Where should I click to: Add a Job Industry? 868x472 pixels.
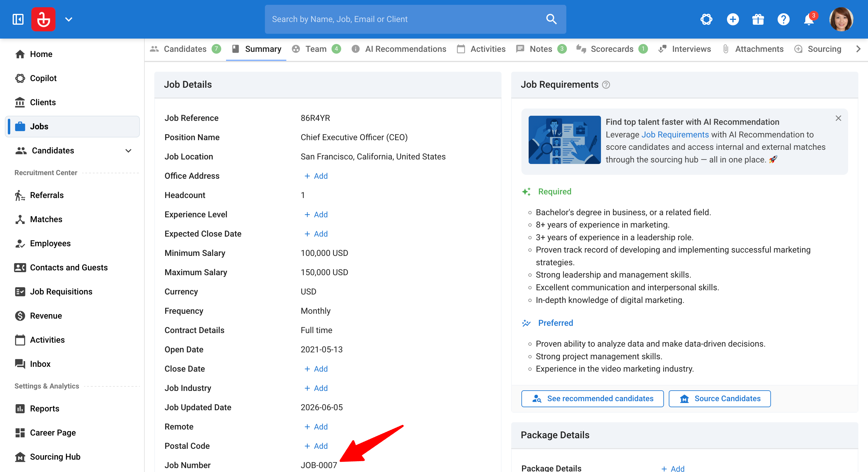coord(316,388)
